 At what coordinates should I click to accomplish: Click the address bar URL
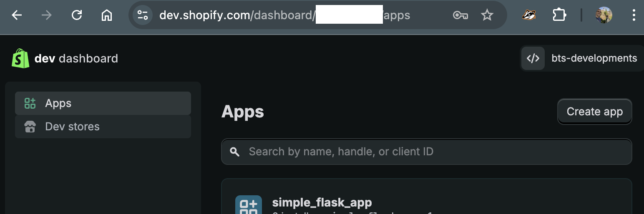[x=284, y=15]
